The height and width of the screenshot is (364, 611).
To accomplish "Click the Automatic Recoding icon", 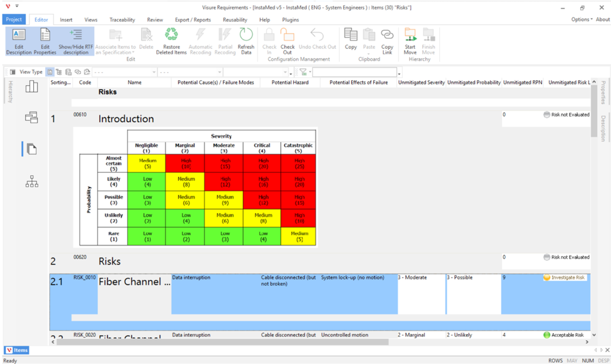I will [200, 34].
